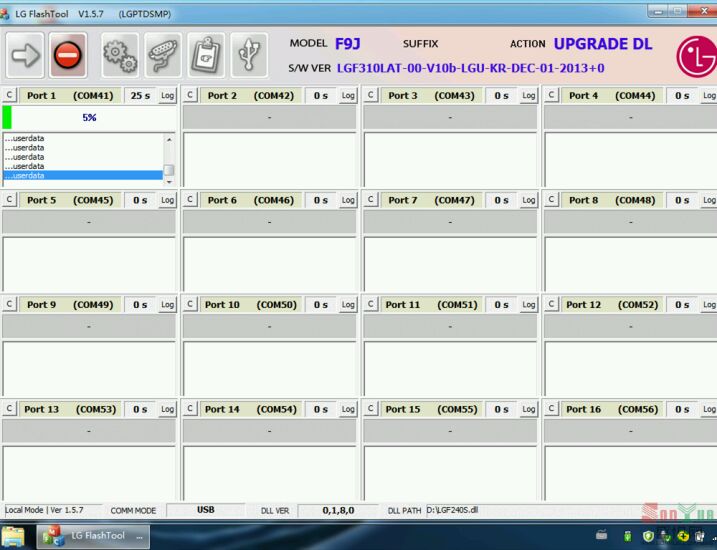Open the Log for Port 6
Image resolution: width=717 pixels, height=550 pixels.
[x=348, y=200]
